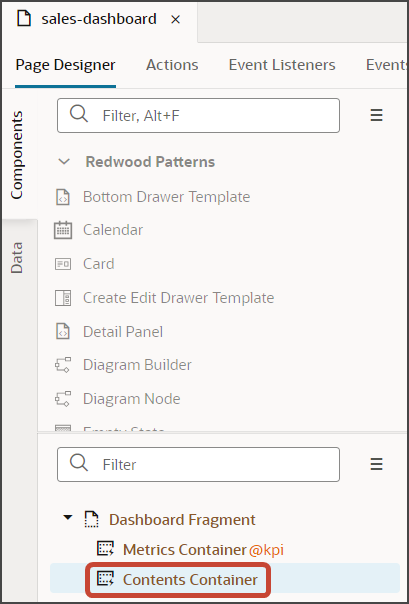This screenshot has height=604, width=409.
Task: Click the structure Filter search field
Action: point(198,464)
